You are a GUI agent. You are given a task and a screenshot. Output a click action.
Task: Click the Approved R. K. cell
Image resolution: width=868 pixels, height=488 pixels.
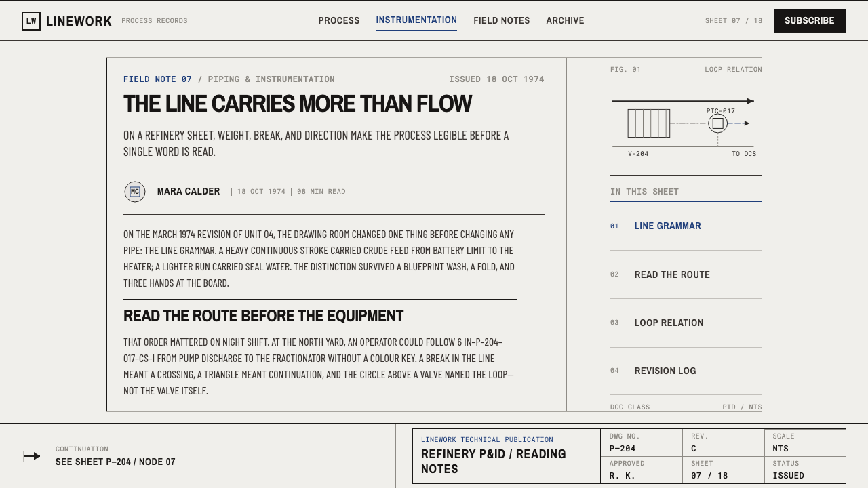coord(642,470)
